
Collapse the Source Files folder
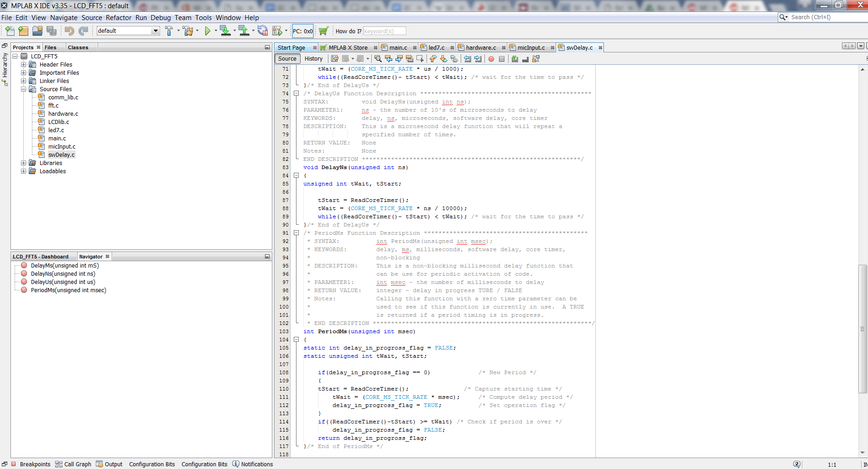tap(23, 89)
